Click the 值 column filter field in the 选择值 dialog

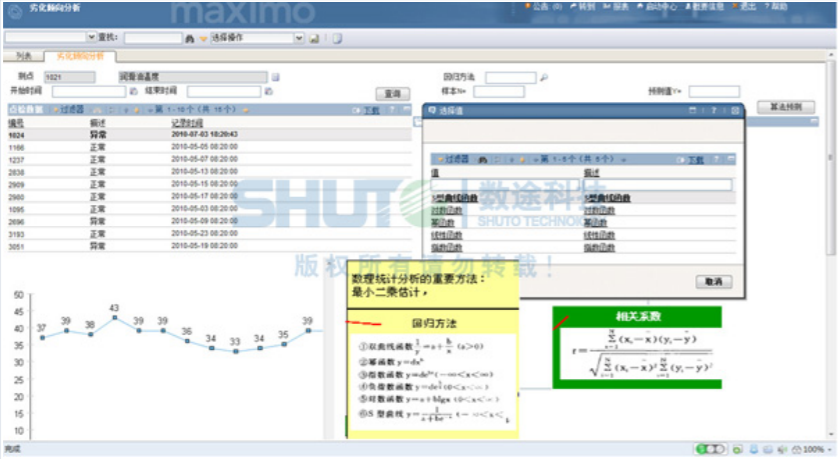506,185
